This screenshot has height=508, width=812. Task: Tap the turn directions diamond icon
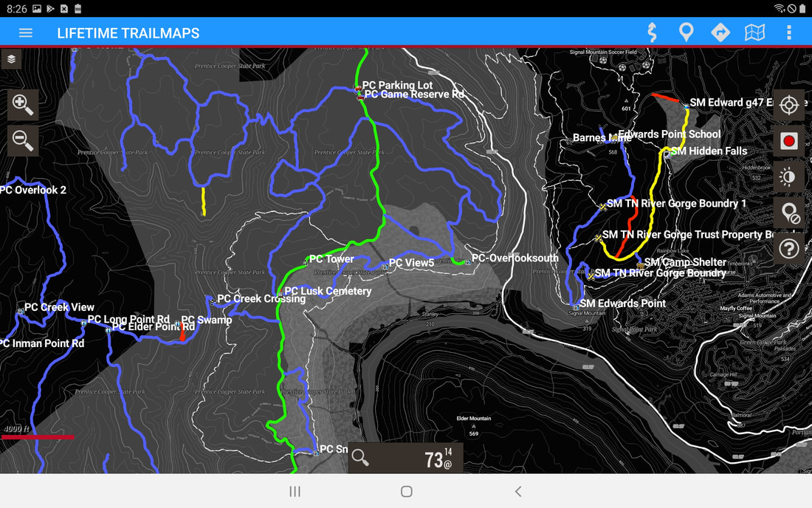[x=720, y=33]
